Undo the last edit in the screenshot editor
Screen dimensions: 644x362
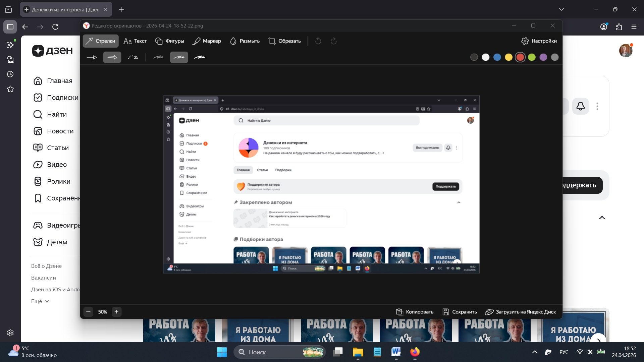318,41
